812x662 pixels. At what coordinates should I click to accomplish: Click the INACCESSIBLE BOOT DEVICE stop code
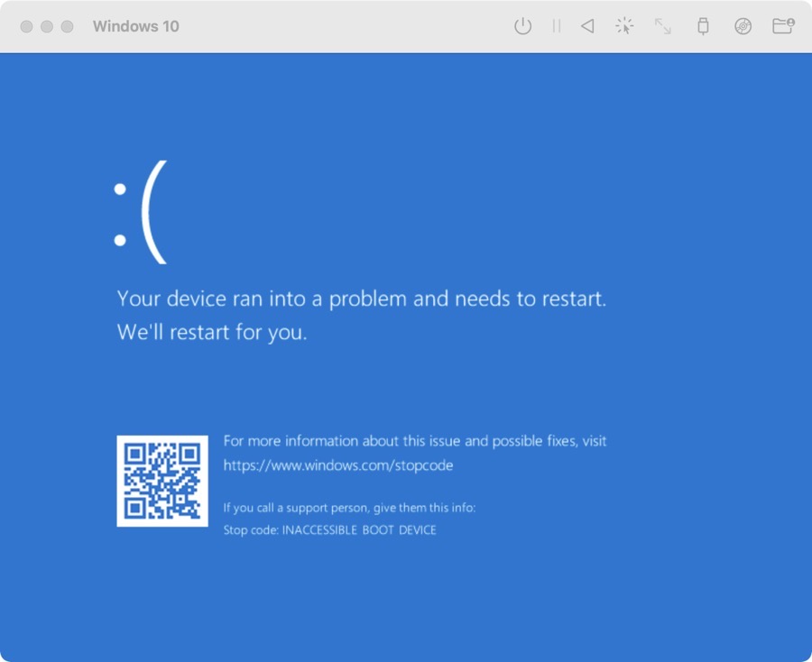point(359,530)
